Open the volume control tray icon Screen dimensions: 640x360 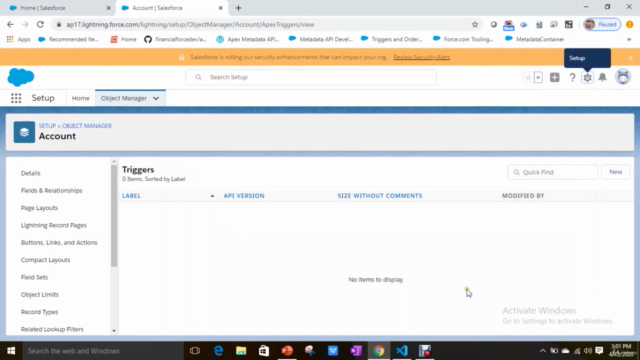pos(588,351)
